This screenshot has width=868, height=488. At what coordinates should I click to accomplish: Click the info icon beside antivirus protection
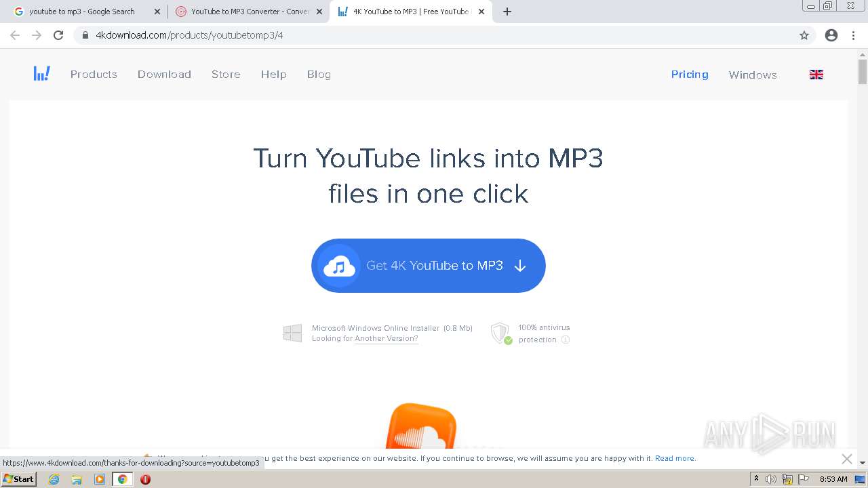pos(566,340)
